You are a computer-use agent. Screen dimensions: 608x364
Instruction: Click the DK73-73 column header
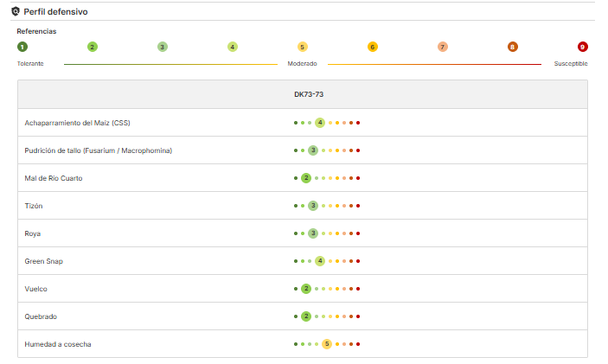[309, 94]
